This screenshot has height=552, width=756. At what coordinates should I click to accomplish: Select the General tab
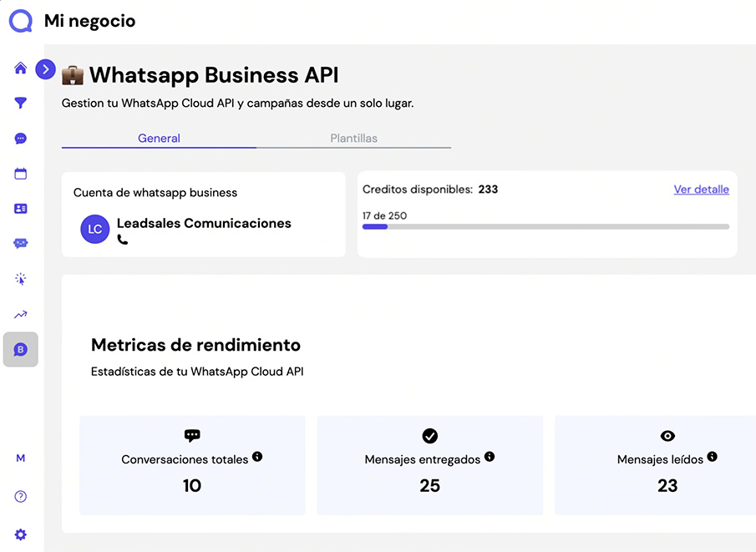(159, 139)
